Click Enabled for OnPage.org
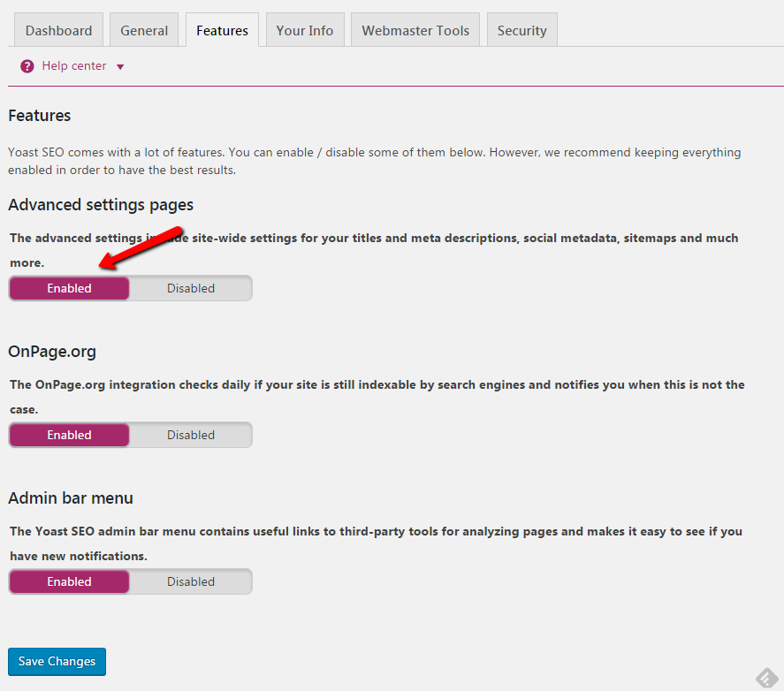Image resolution: width=784 pixels, height=691 pixels. (x=69, y=434)
